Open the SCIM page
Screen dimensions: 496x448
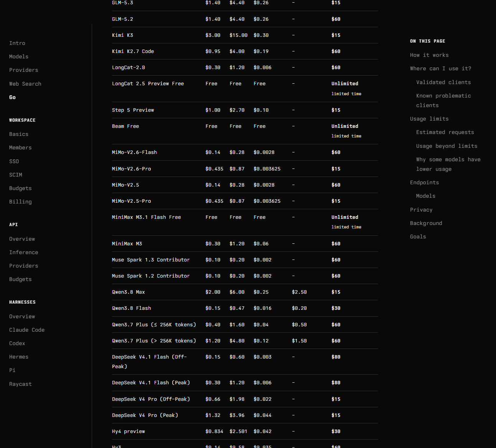[x=16, y=175]
